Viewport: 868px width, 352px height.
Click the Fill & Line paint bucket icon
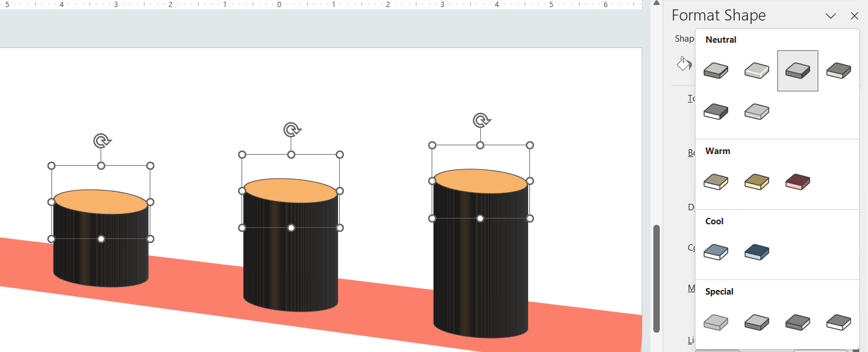pyautogui.click(x=683, y=63)
